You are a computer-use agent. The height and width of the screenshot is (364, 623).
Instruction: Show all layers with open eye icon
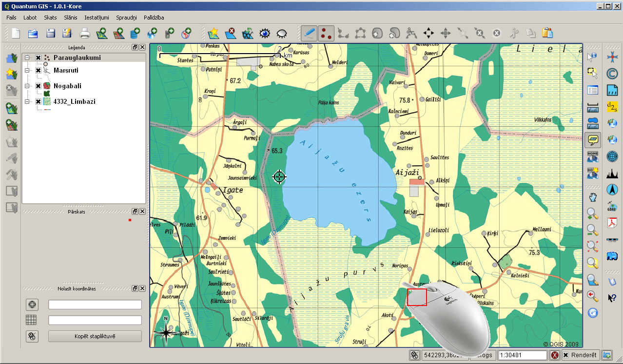(265, 33)
